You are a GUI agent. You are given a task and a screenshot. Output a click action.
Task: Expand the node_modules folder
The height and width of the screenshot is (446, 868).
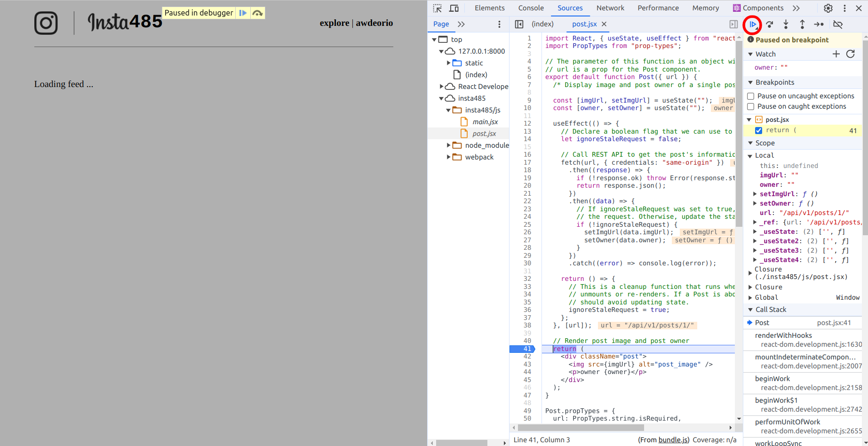448,145
